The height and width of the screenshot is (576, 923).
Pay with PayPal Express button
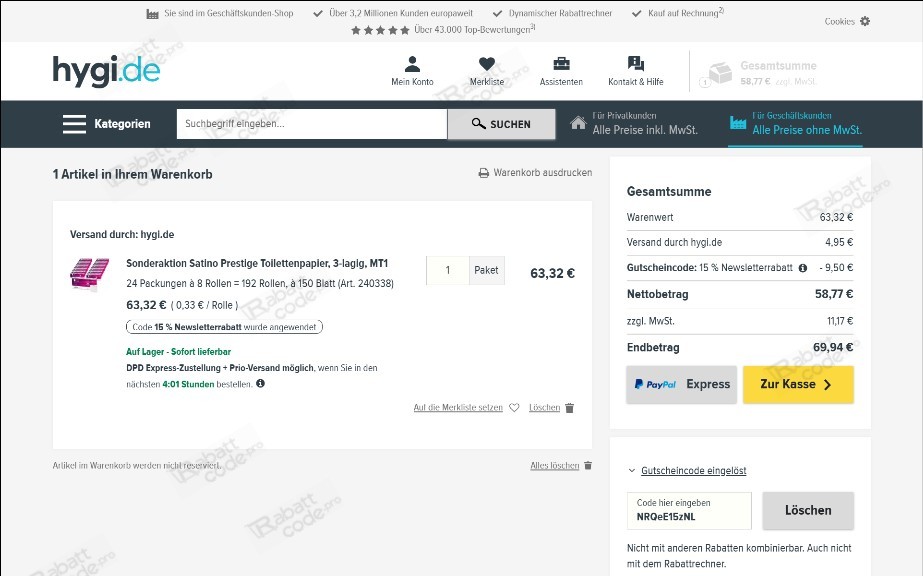tap(682, 385)
